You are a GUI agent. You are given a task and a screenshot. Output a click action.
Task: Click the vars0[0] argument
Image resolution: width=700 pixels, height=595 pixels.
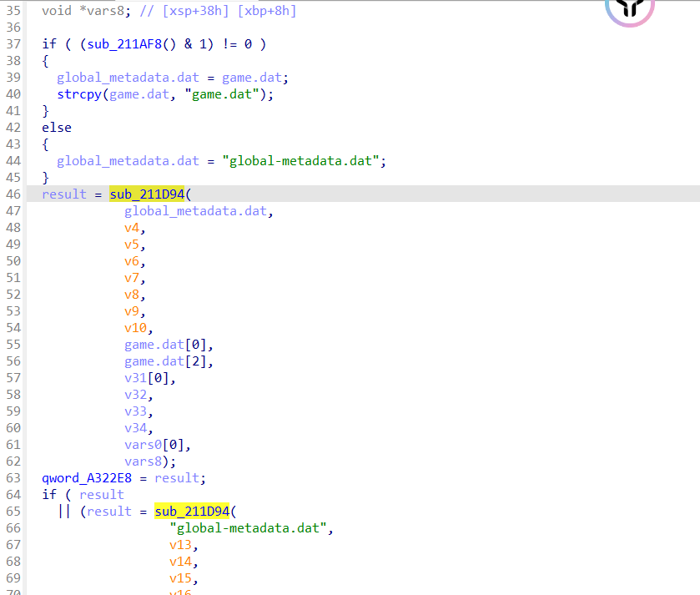click(154, 445)
